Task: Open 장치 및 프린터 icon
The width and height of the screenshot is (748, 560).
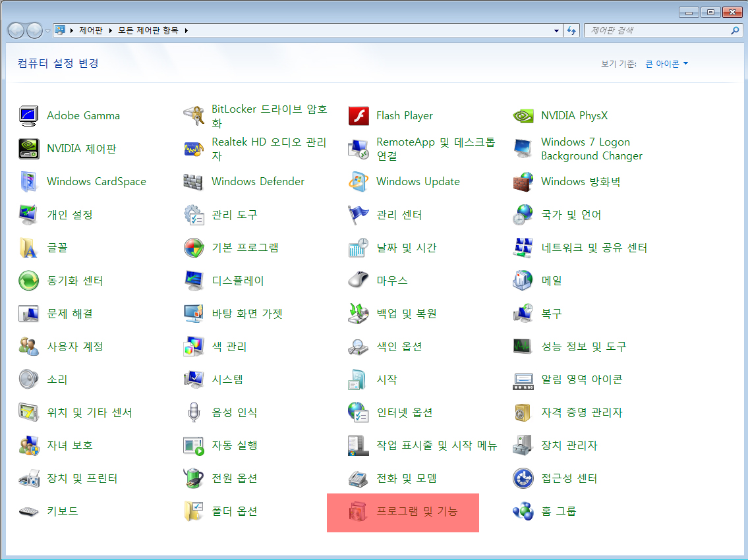Action: (x=28, y=478)
